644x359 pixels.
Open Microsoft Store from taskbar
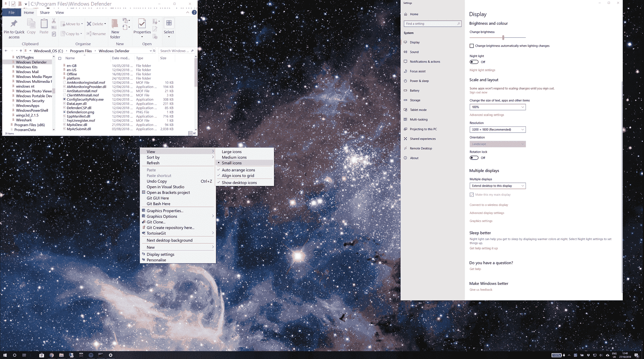point(42,355)
